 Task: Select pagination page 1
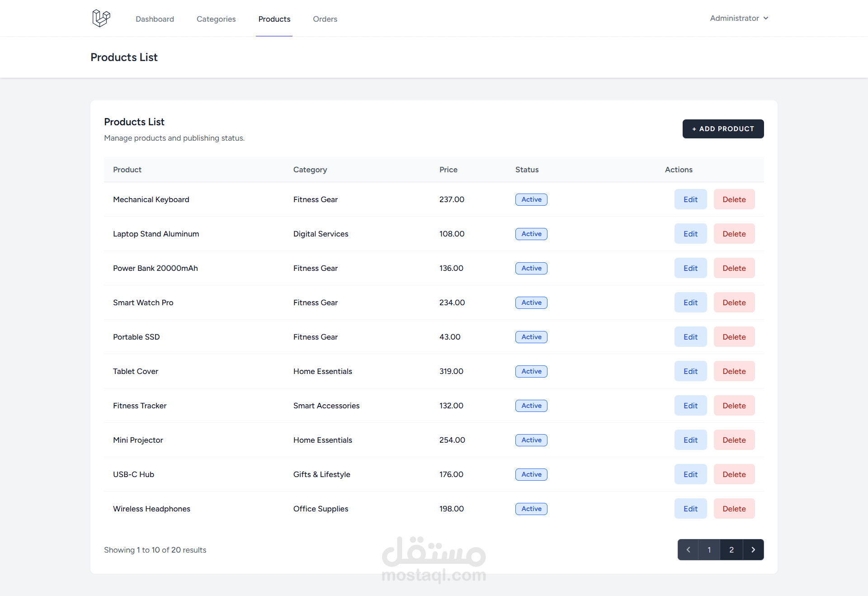pos(709,550)
